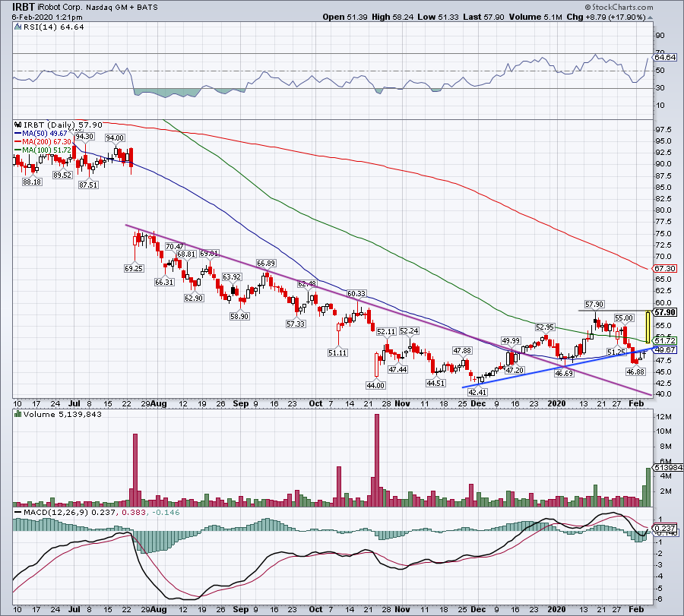Click the 67.30 red axis tag
This screenshot has height=616, width=684.
tap(665, 269)
